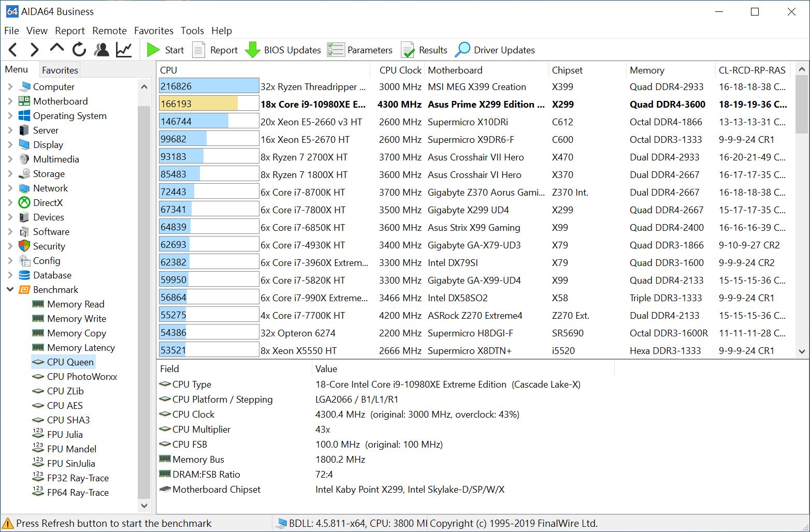Select the Computer icon in the tree
The height and width of the screenshot is (532, 810).
pos(24,86)
